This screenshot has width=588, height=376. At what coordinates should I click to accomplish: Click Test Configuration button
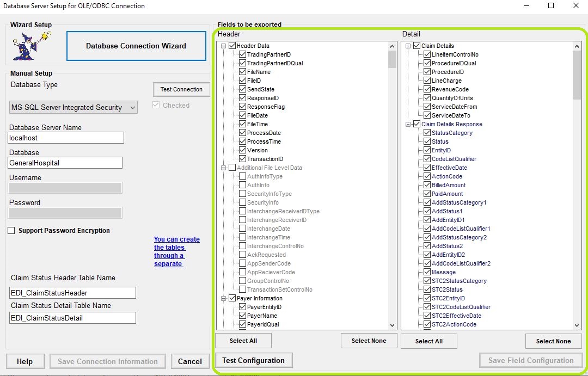[x=254, y=361]
